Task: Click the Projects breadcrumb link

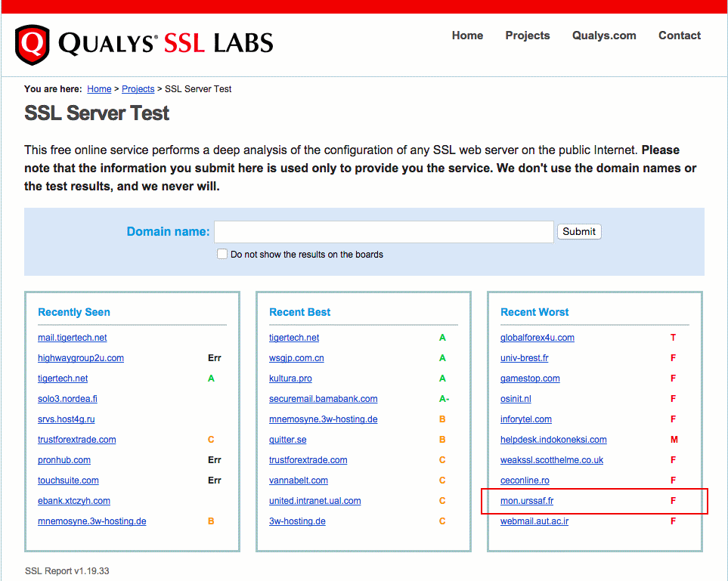Action: click(138, 89)
